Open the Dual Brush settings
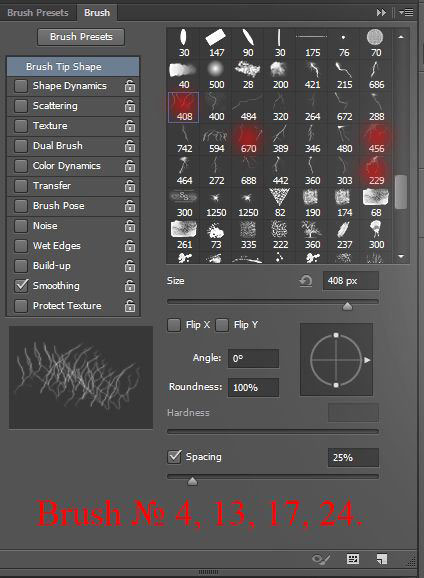424x578 pixels. 58,146
